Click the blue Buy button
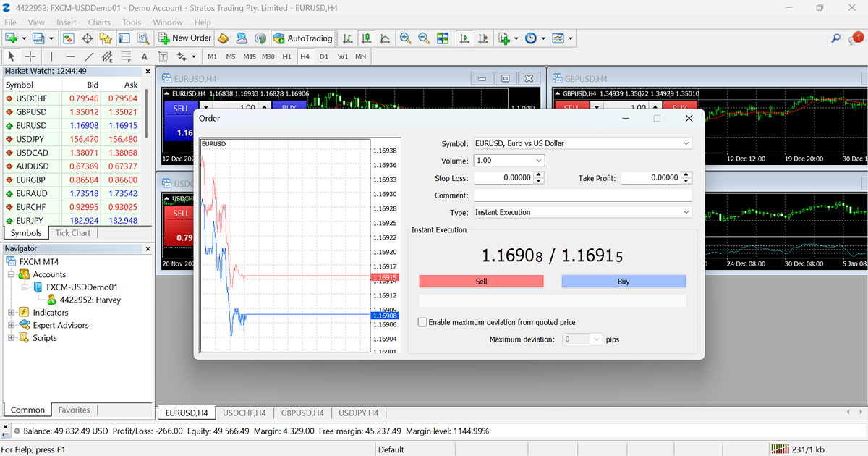Viewport: 868px width, 456px height. 624,282
